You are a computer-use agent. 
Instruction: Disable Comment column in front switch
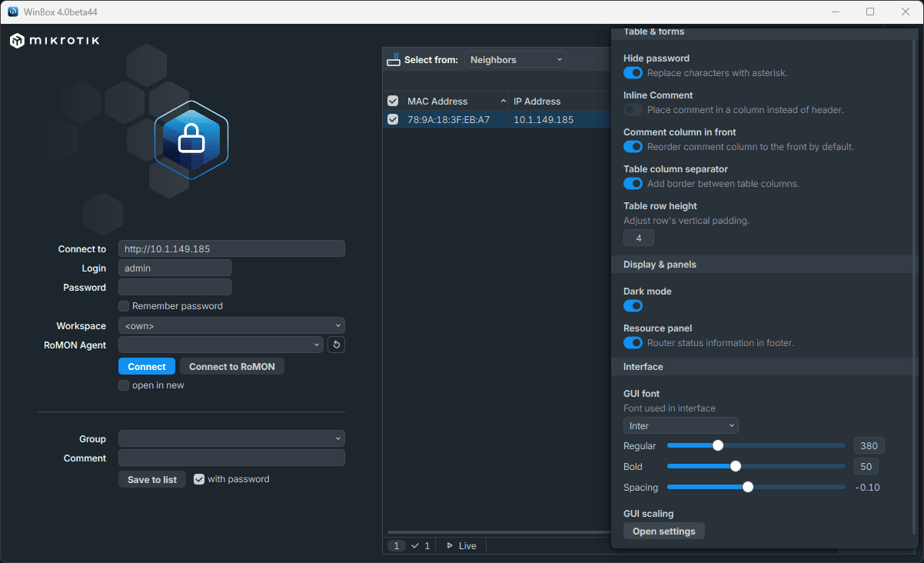[x=633, y=147]
